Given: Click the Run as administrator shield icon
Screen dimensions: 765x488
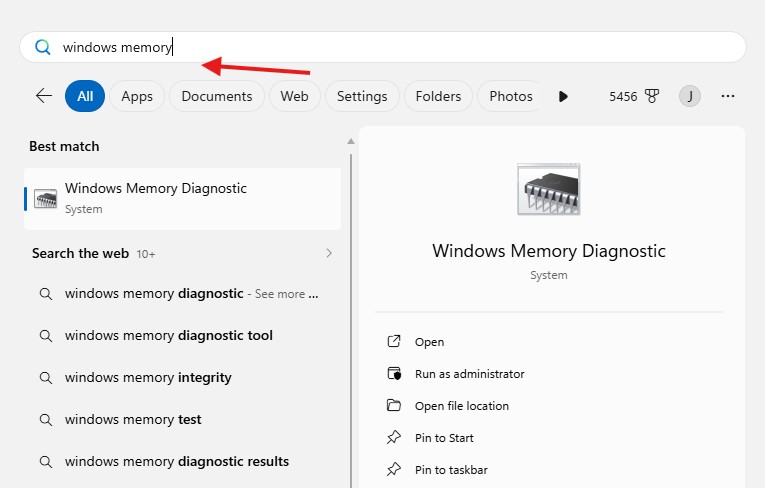Looking at the screenshot, I should (x=394, y=373).
